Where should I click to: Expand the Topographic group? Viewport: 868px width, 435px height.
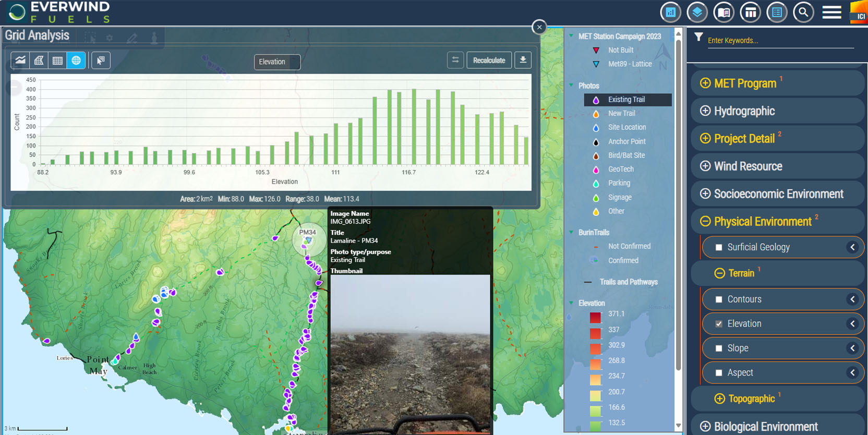click(x=719, y=399)
